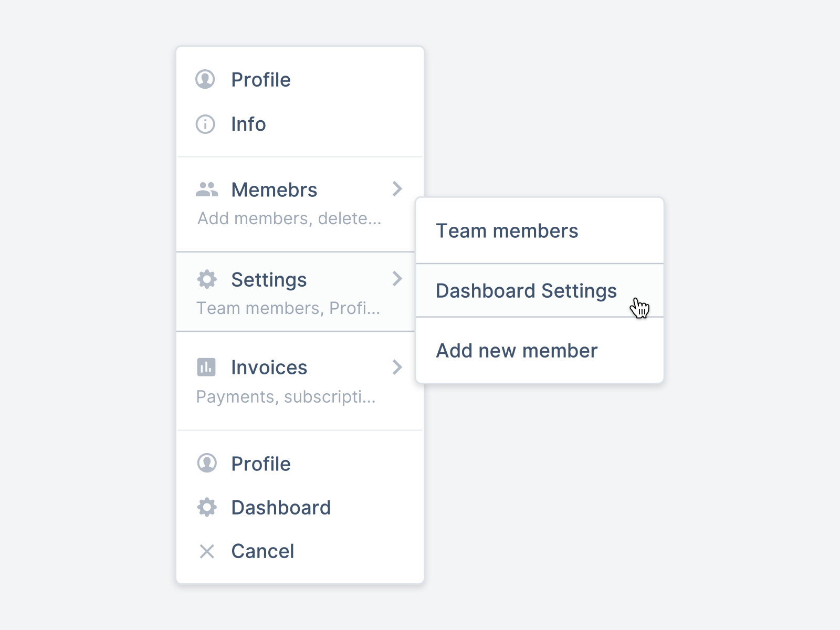The width and height of the screenshot is (840, 630).
Task: Click the Dashboard gear icon near the bottom
Action: click(x=206, y=507)
